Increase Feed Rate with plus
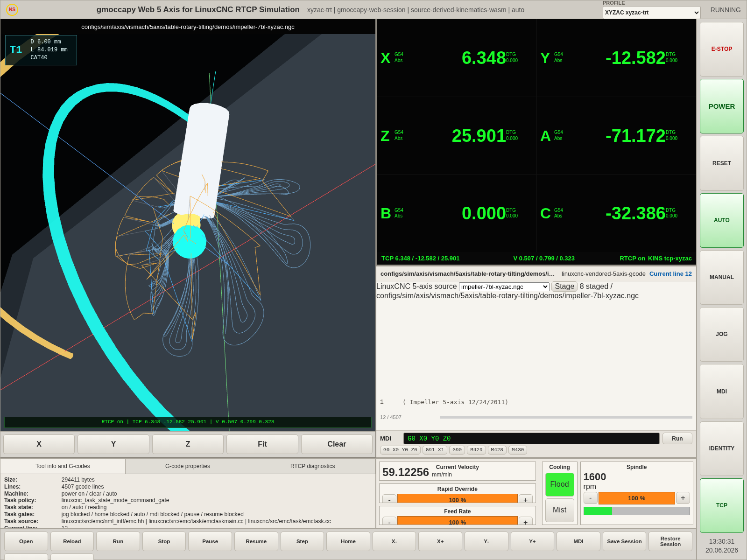The width and height of the screenshot is (747, 560). (525, 521)
